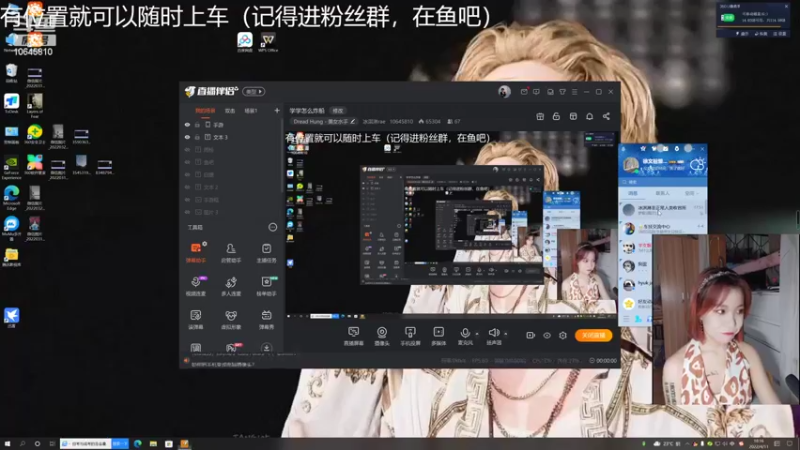Open 多人连麦 tool in the main toolbox
800x450 pixels.
click(x=231, y=286)
